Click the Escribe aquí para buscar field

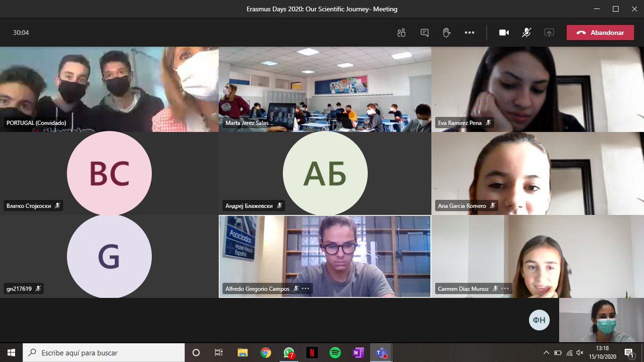pos(102,352)
